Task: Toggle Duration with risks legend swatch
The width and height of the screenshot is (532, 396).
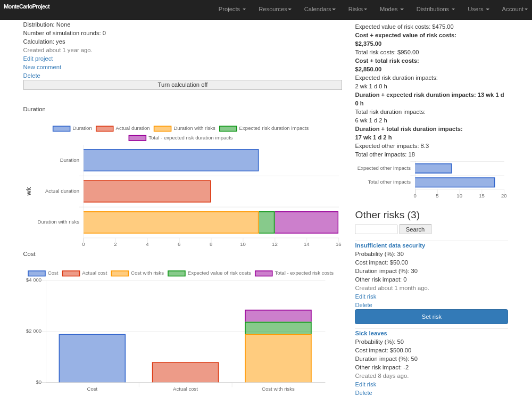Action: click(x=162, y=129)
